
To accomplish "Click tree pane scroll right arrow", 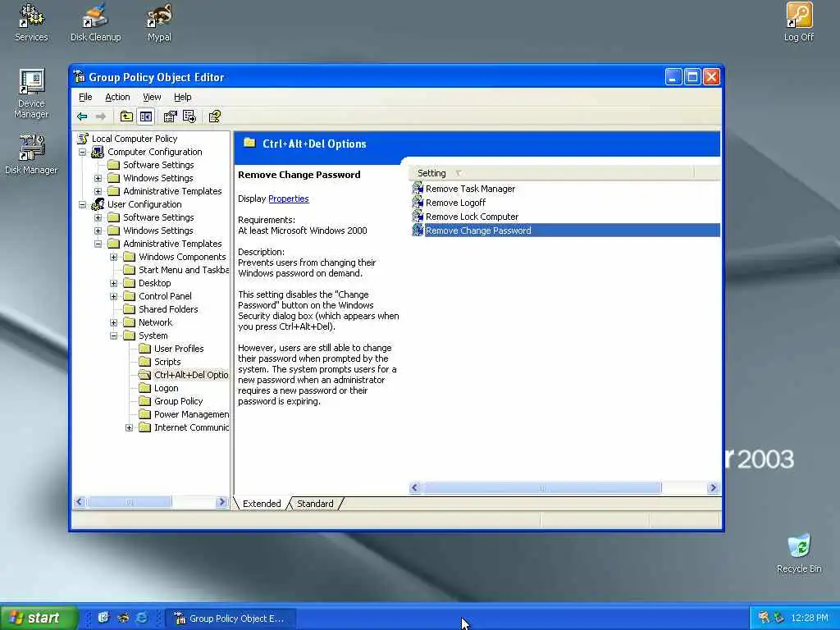I will tap(221, 502).
